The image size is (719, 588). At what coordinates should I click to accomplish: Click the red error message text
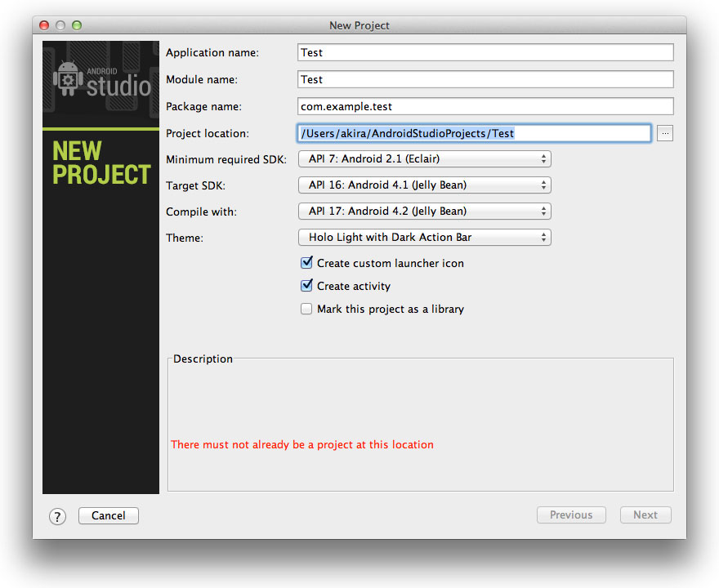point(302,444)
